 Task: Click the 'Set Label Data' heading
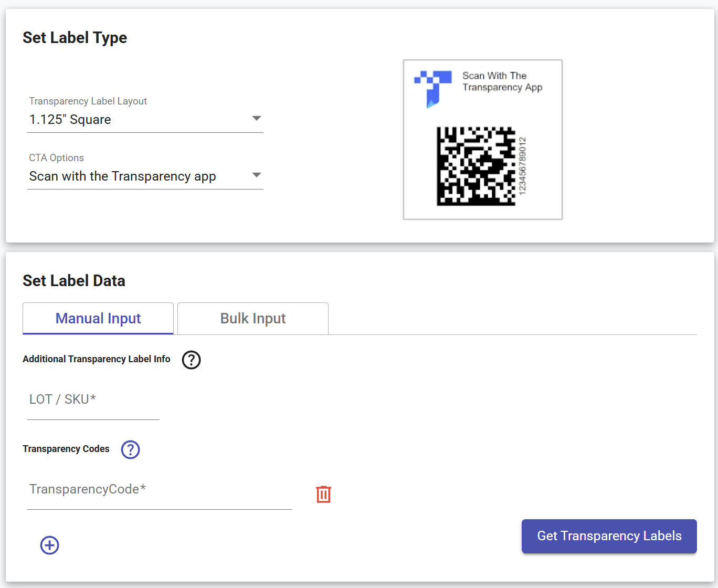74,281
